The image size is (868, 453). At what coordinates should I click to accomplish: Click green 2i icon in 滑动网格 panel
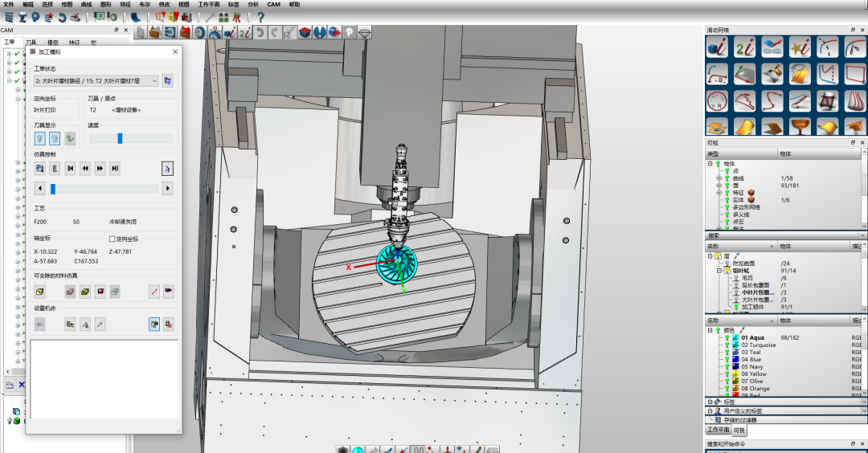pos(744,47)
